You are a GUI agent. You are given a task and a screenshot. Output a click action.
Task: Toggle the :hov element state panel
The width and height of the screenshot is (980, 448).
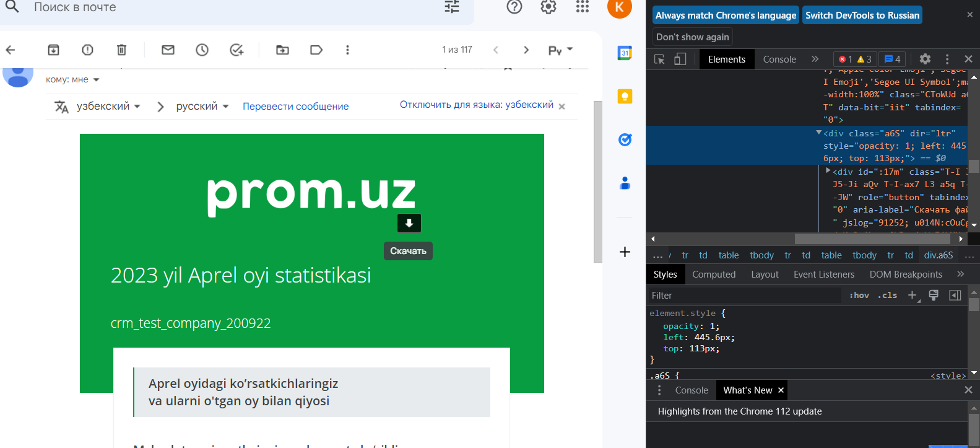(859, 296)
